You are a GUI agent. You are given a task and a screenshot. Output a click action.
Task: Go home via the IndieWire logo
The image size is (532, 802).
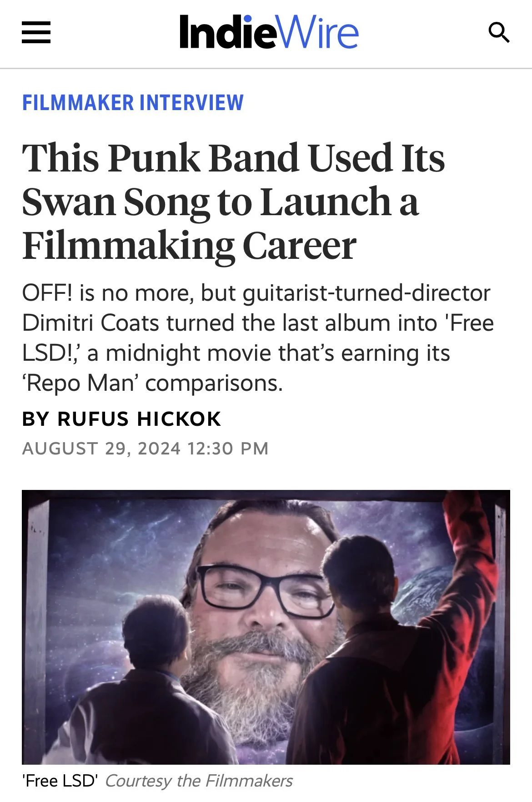tap(269, 32)
